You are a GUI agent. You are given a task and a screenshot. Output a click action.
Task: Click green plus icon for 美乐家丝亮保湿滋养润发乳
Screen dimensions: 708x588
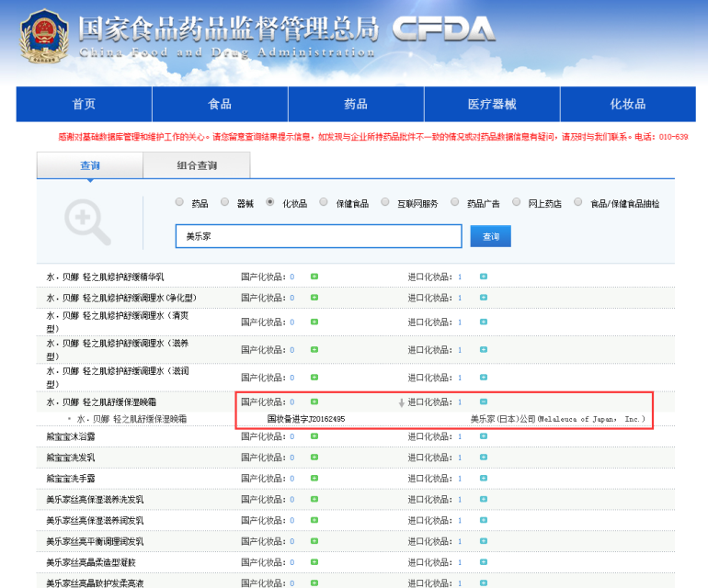pyautogui.click(x=314, y=520)
